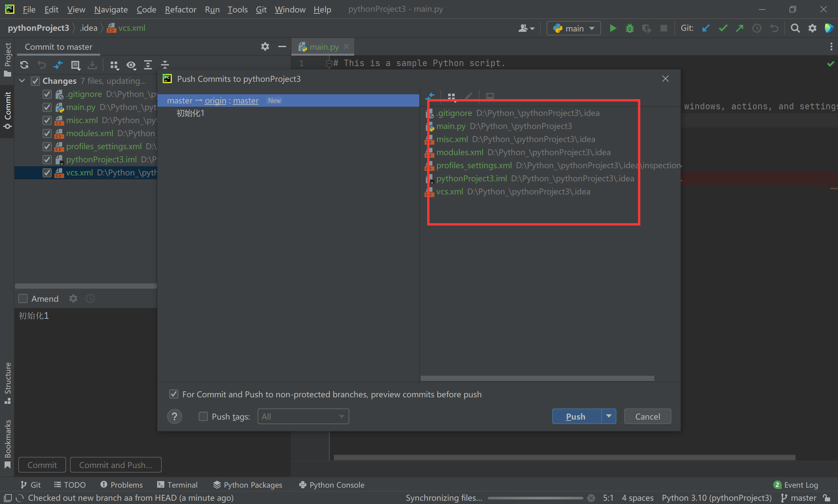838x504 pixels.
Task: Open the Push button dropdown arrow
Action: (x=609, y=416)
